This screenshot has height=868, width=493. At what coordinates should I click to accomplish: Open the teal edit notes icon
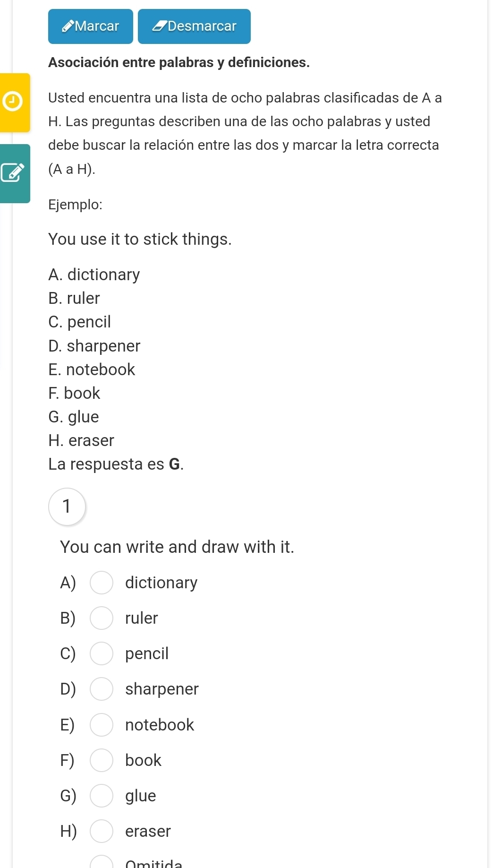point(12,173)
